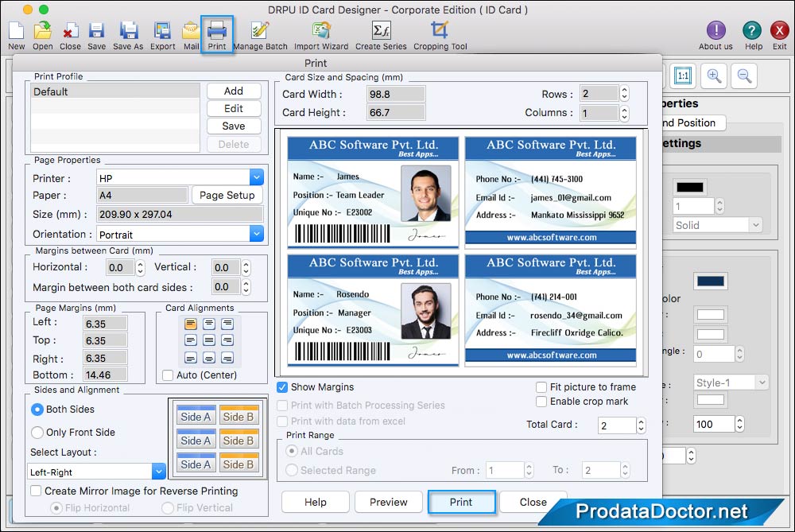This screenshot has width=795, height=532.
Task: Open Page Setup
Action: click(227, 196)
